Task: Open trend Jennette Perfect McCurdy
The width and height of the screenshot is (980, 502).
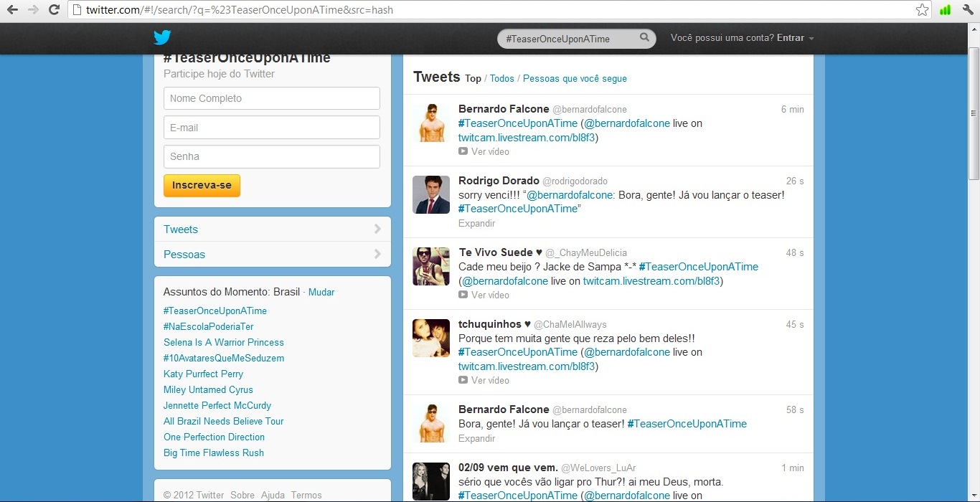Action: (x=217, y=405)
